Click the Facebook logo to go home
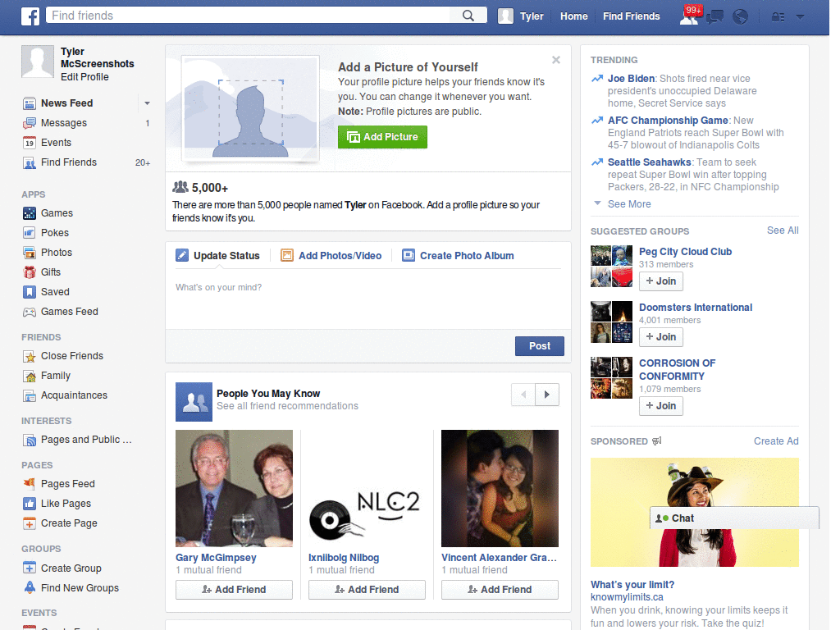This screenshot has height=630, width=840. tap(30, 16)
